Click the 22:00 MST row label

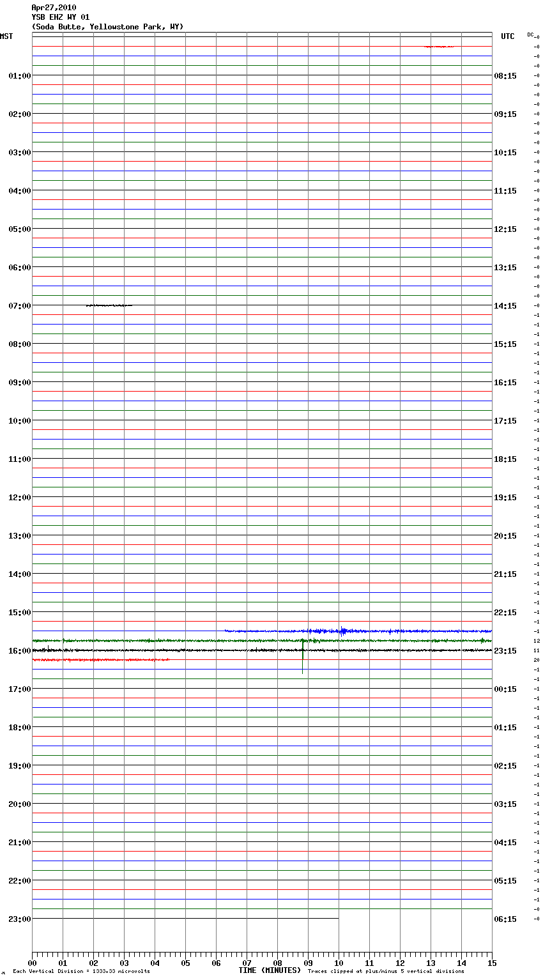tap(20, 881)
